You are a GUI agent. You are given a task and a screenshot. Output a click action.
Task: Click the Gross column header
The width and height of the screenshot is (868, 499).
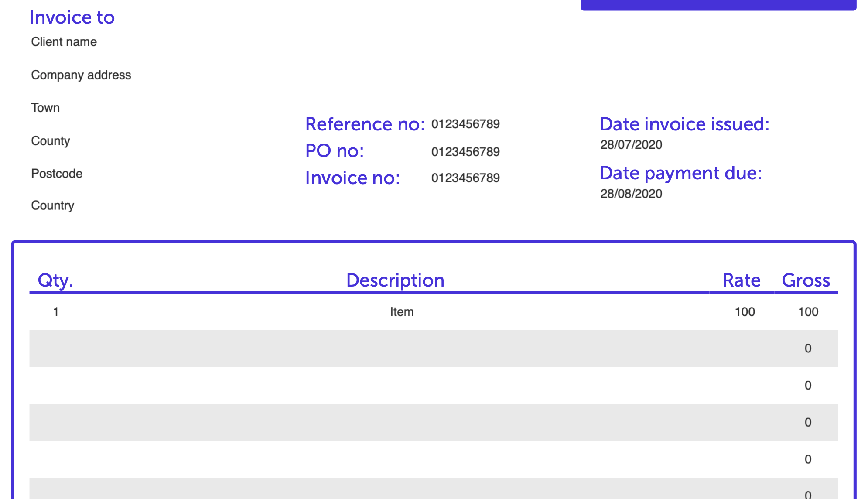(806, 280)
